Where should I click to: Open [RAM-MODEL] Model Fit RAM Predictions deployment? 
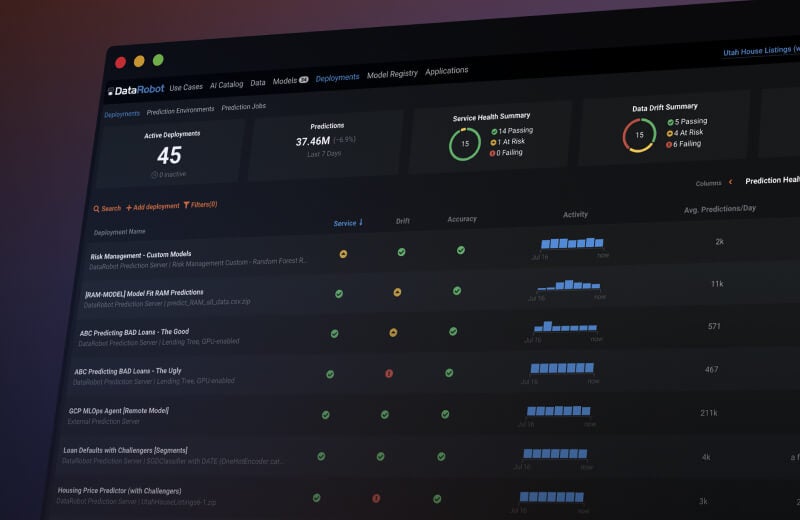point(144,293)
